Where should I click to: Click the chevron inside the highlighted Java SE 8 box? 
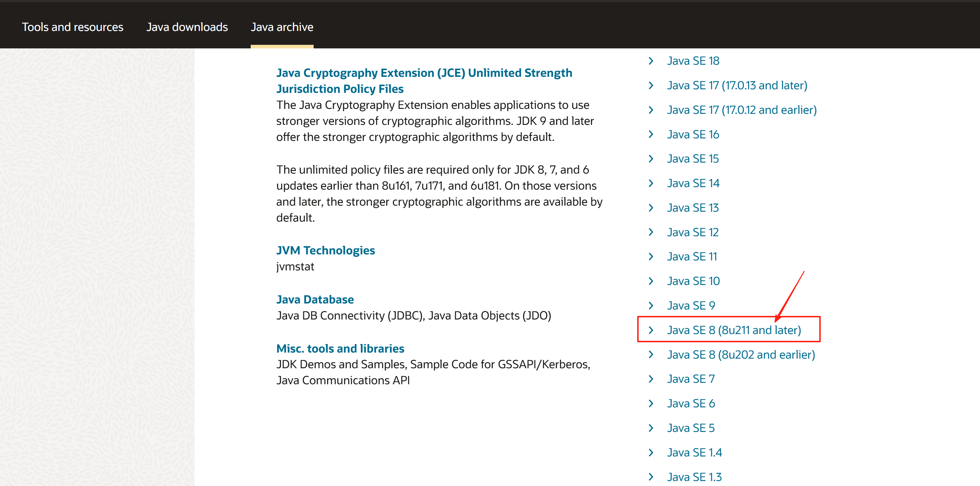651,330
